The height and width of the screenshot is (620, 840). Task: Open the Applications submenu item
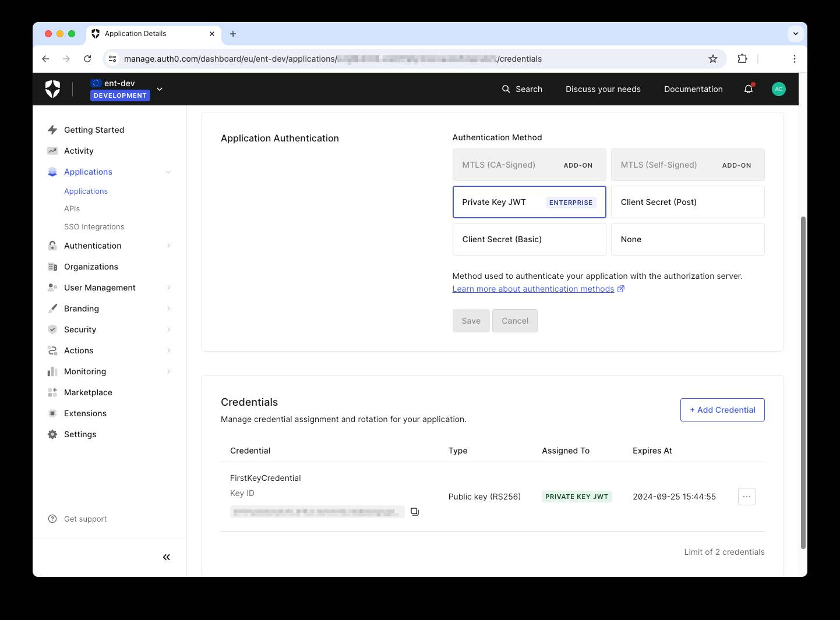(86, 191)
